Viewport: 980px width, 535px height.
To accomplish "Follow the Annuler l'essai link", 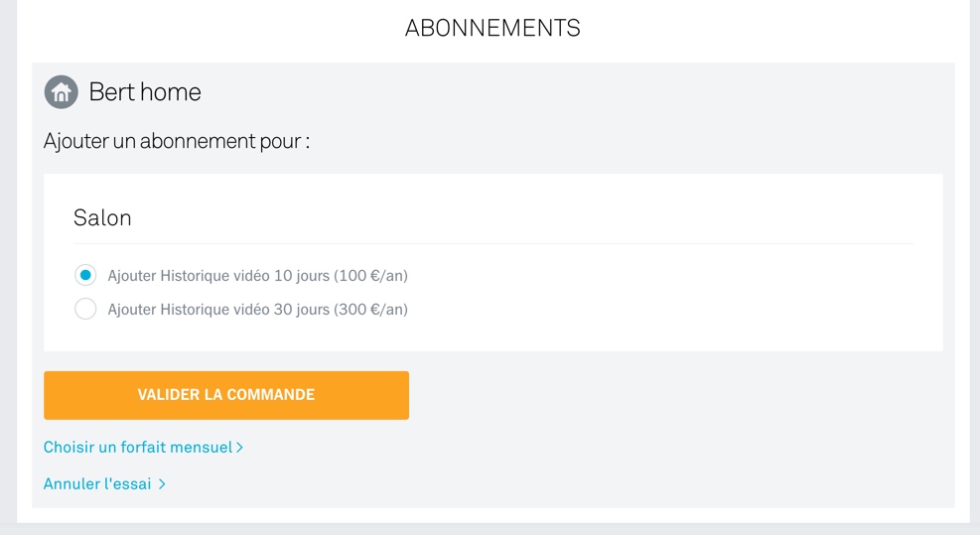I will point(97,484).
